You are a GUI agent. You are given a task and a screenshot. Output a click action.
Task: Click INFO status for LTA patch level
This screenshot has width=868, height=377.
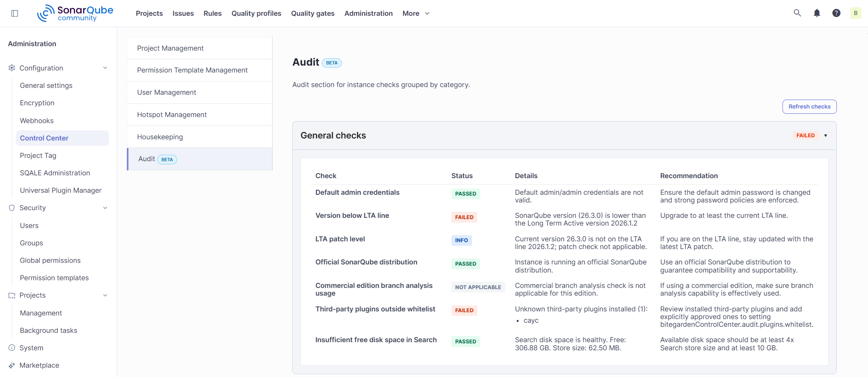[461, 241]
